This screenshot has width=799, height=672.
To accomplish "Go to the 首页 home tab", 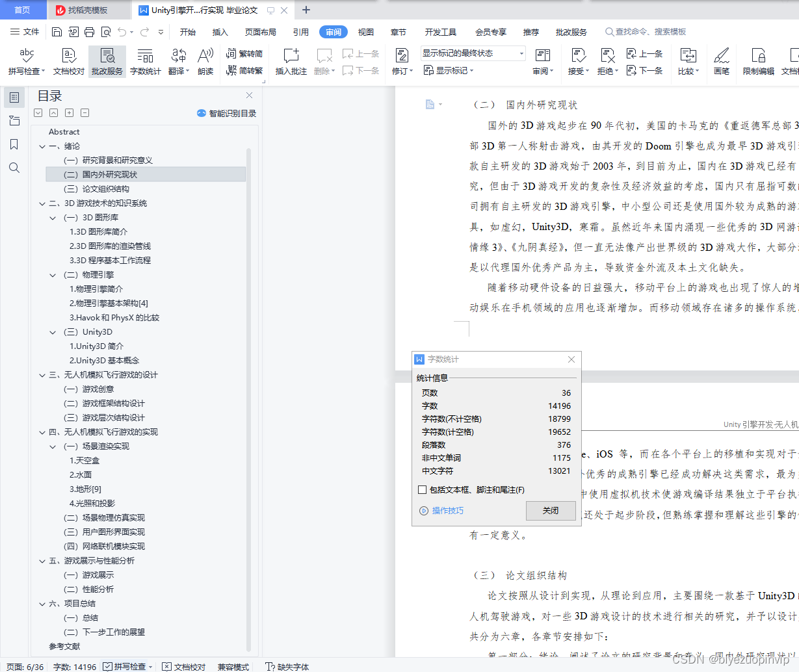I will point(22,10).
